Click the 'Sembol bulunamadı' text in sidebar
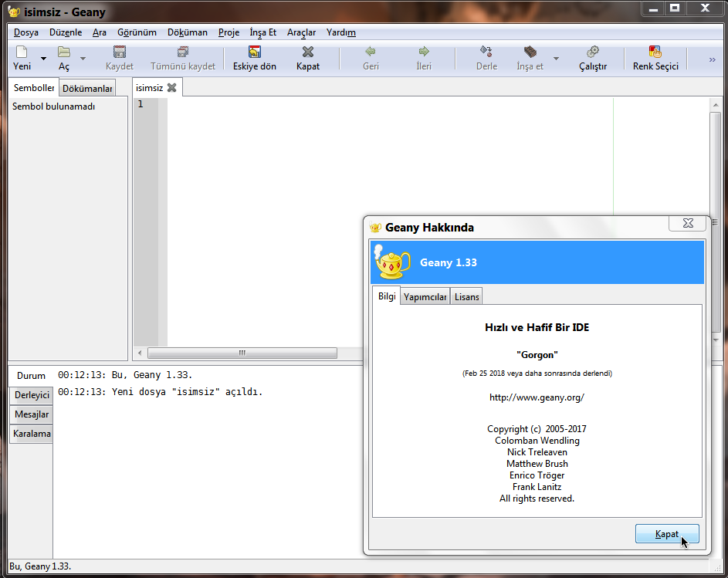Image resolution: width=728 pixels, height=578 pixels. tap(53, 106)
